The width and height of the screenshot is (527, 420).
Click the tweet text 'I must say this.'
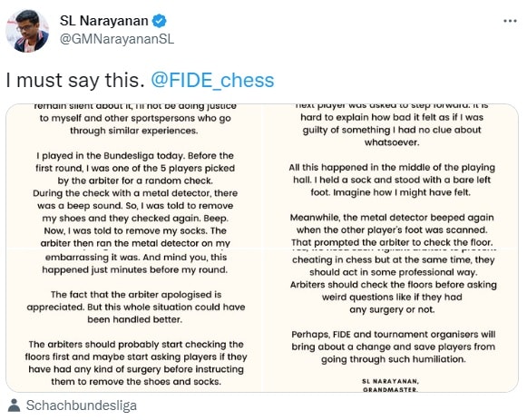tap(75, 81)
